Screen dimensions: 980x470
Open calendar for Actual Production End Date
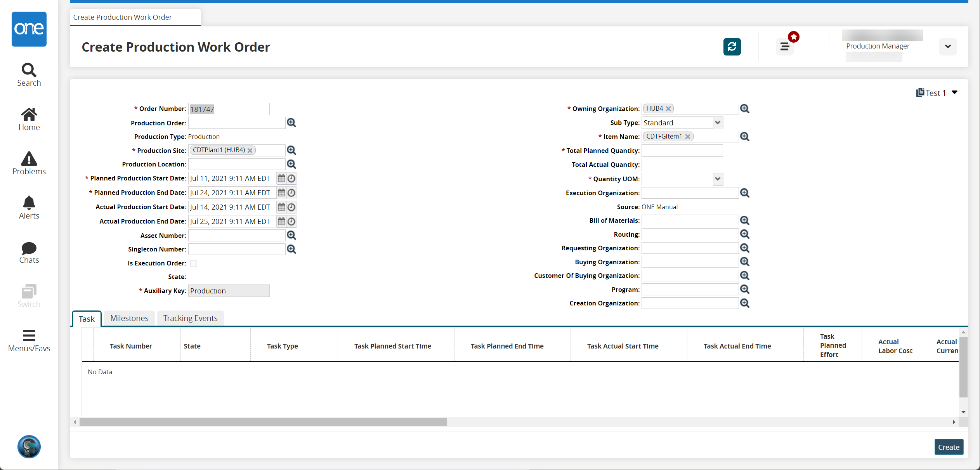point(281,222)
